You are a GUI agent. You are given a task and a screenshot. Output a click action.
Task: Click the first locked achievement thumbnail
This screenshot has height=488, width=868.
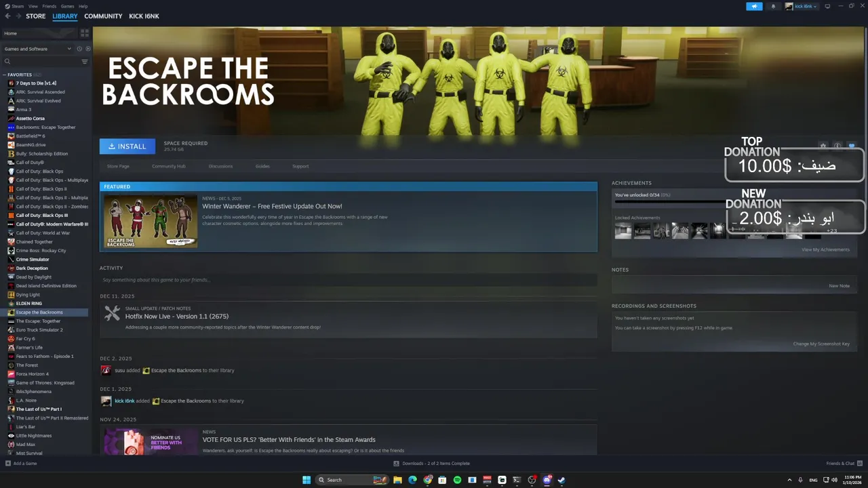[x=623, y=231]
